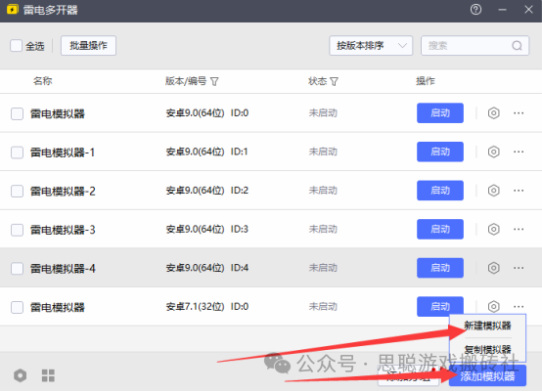542x392 pixels.
Task: Open more options for 安卓7.1(32位) emulator
Action: pos(519,306)
